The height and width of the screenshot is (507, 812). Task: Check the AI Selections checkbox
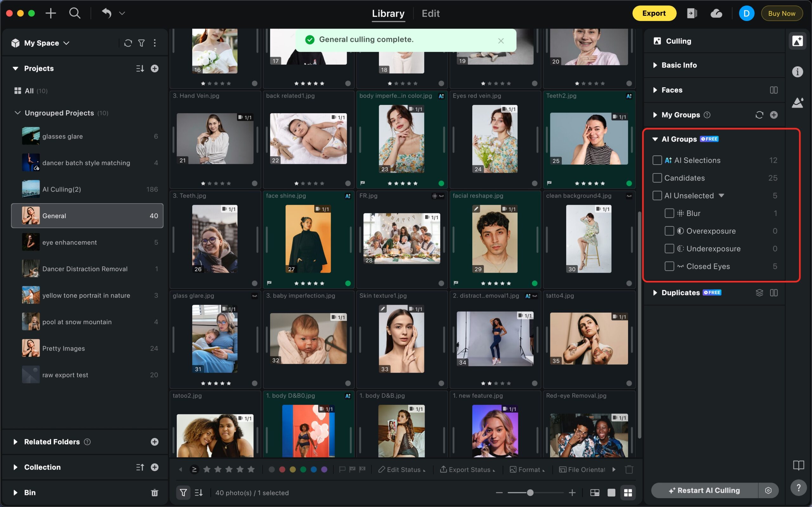(x=657, y=160)
